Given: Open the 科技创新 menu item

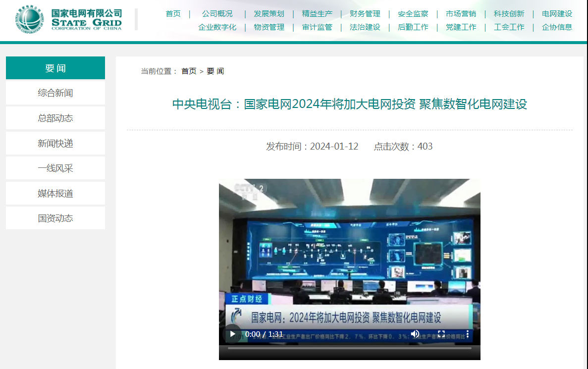Looking at the screenshot, I should click(509, 14).
